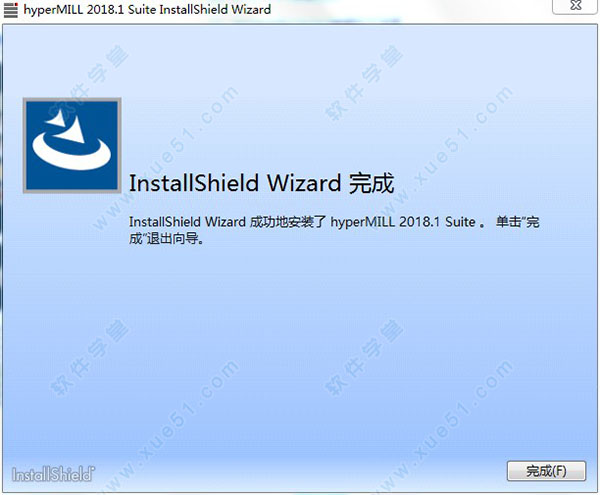
Task: Select the white swoosh inside the hyperMILL logo
Action: (71, 152)
